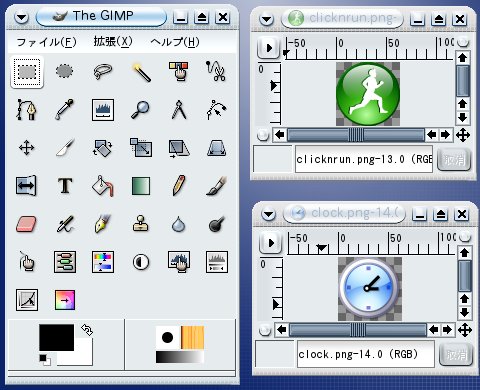Open the ヘルプ(H) menu
This screenshot has height=390, width=480.
pos(175,42)
